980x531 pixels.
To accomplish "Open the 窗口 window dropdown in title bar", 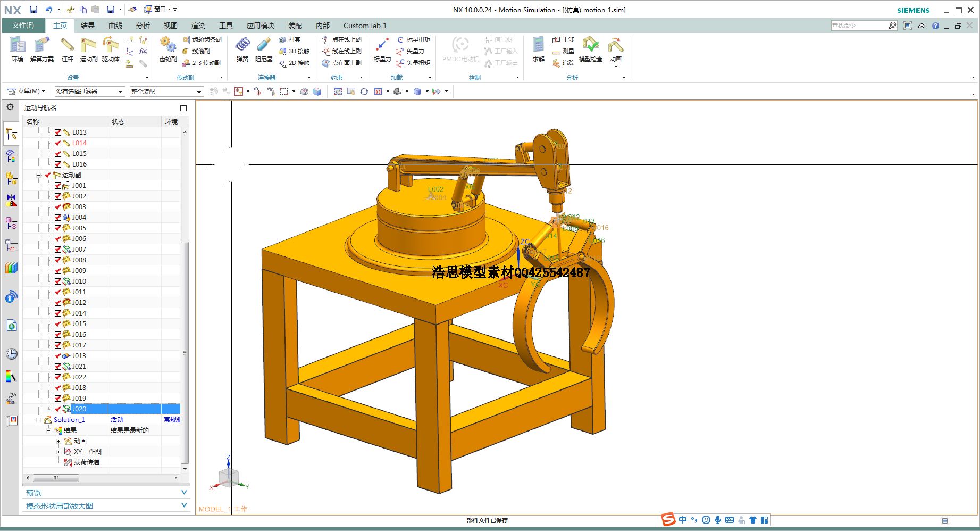I will pyautogui.click(x=160, y=10).
